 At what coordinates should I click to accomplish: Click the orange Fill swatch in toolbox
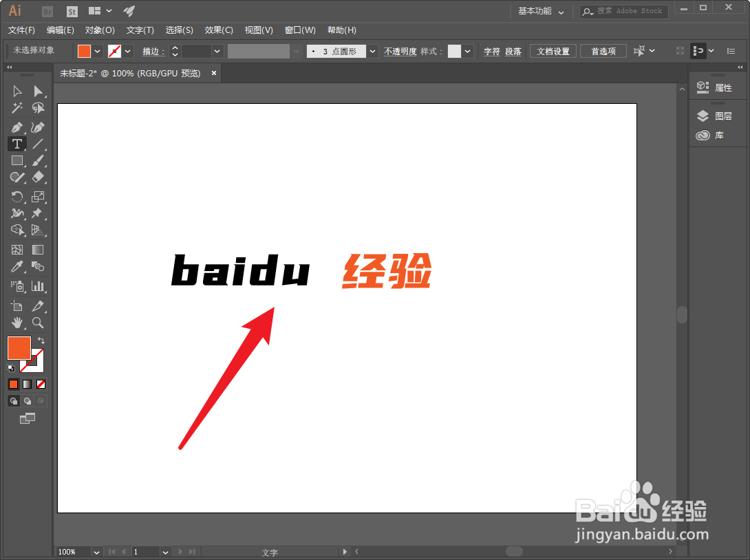[19, 347]
